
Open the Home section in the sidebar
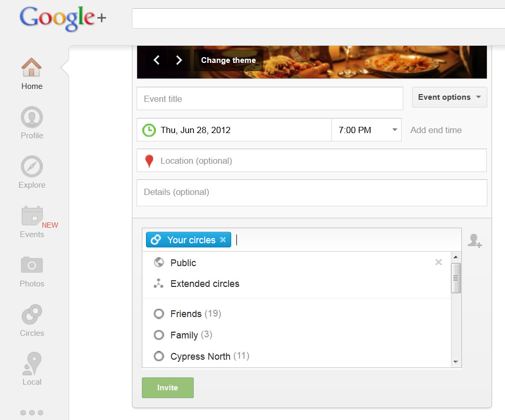point(32,73)
